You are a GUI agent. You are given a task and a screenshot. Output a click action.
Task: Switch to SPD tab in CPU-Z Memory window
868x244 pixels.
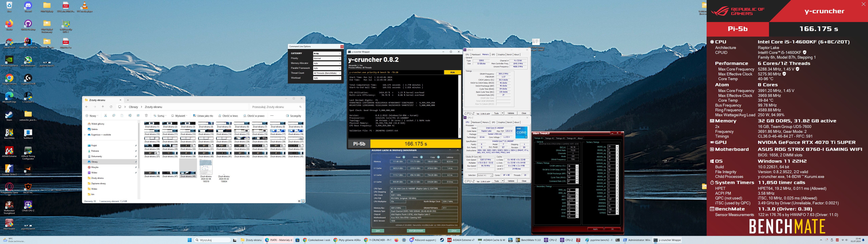pos(493,55)
